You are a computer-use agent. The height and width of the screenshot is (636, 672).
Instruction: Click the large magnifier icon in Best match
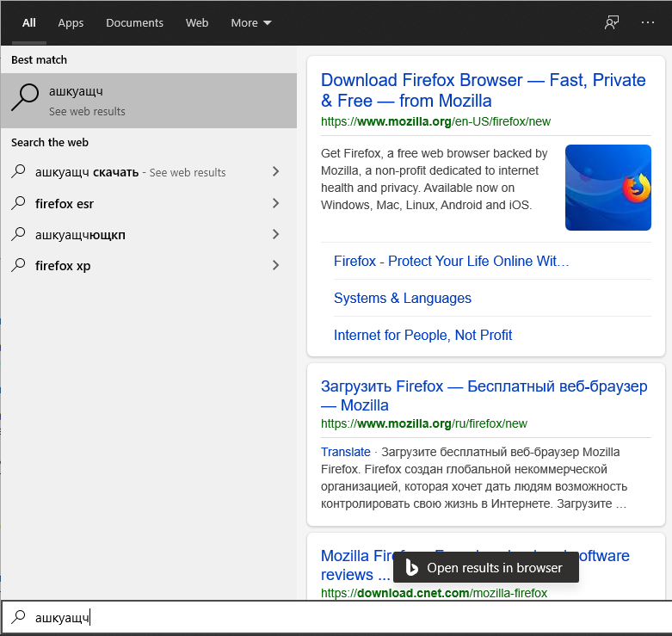25,98
